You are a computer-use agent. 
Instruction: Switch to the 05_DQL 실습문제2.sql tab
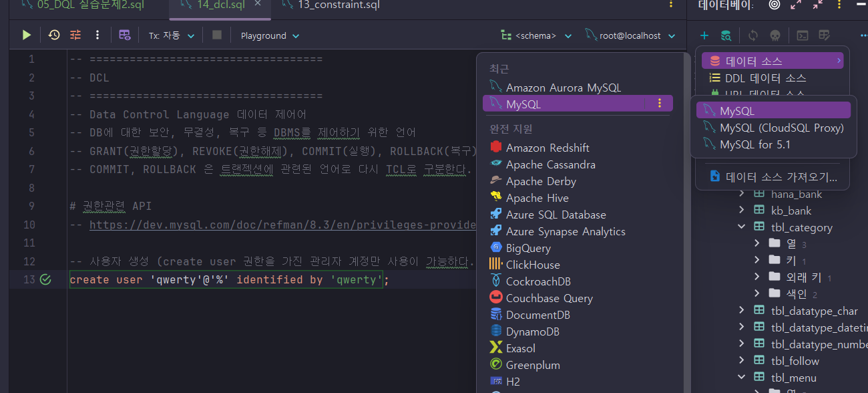pyautogui.click(x=83, y=5)
